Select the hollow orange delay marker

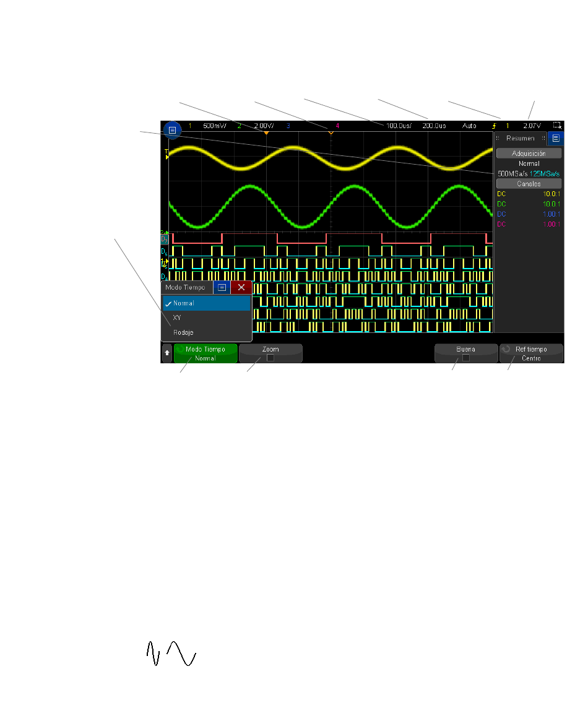click(331, 133)
